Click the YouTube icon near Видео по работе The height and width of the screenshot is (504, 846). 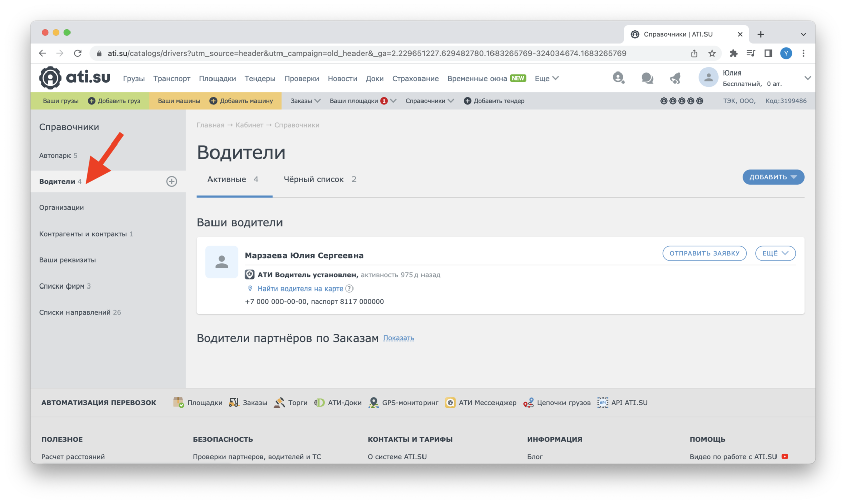click(x=785, y=457)
